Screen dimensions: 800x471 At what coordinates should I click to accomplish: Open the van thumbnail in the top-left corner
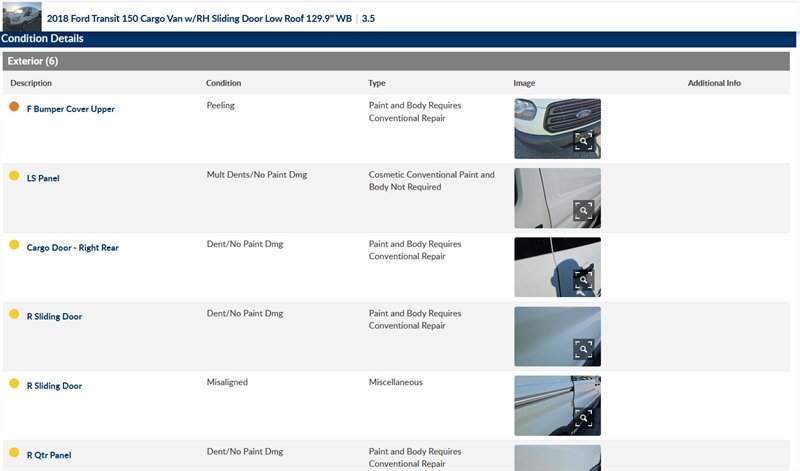(x=21, y=17)
